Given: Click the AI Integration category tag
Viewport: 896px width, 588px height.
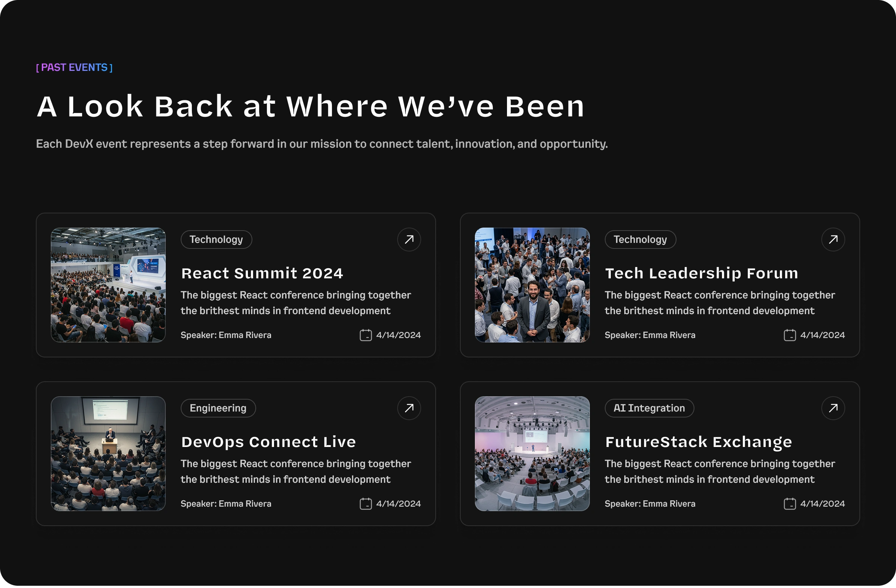Looking at the screenshot, I should pyautogui.click(x=649, y=408).
